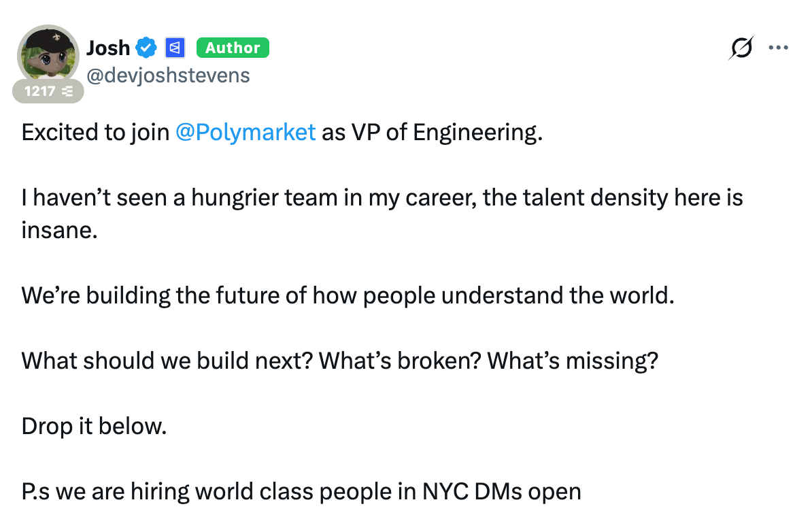Screen dimensions: 812x513
Task: Click the Grok slashed-circle icon
Action: click(x=742, y=48)
